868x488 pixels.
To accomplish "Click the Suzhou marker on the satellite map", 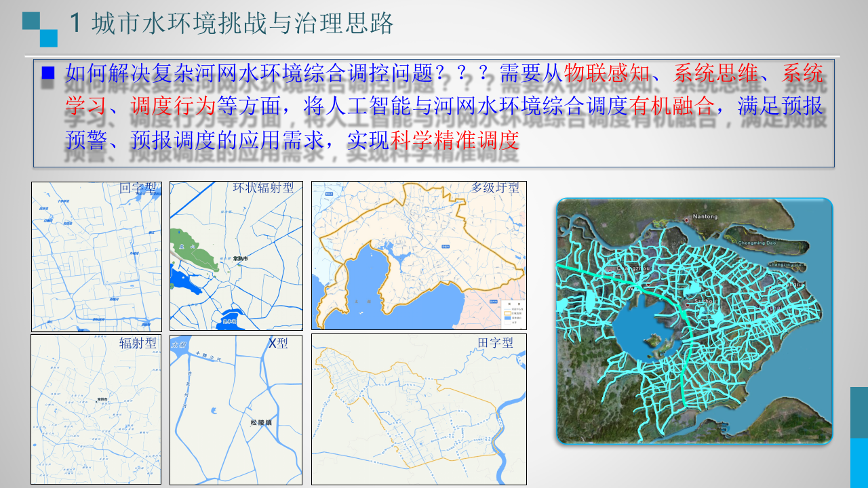I will click(x=688, y=304).
